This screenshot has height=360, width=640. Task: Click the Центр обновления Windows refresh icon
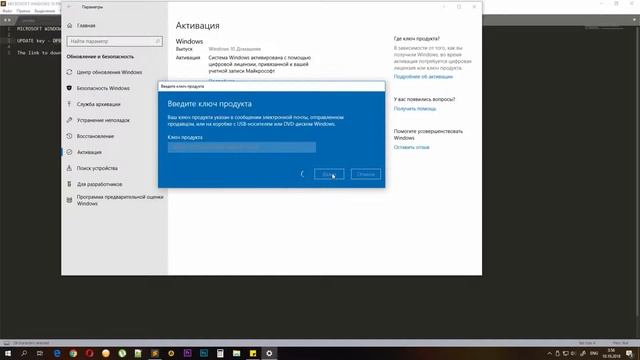(69, 72)
